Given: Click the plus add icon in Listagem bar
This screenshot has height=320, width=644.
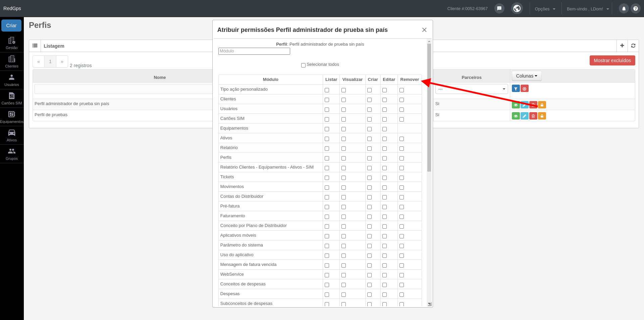Looking at the screenshot, I should pos(622,46).
